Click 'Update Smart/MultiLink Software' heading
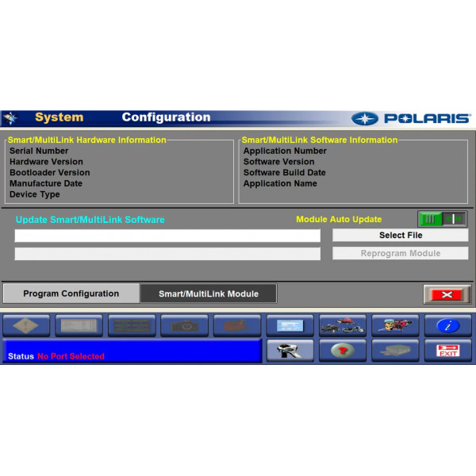Viewport: 476px width, 476px height. tap(90, 220)
